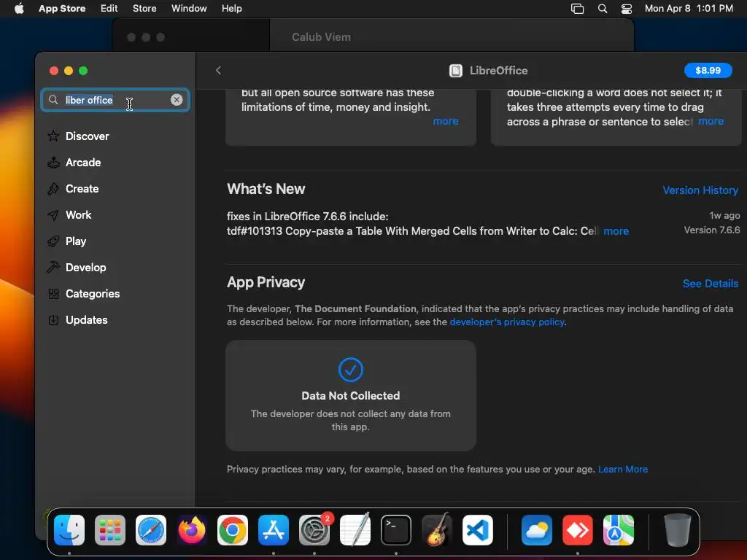The width and height of the screenshot is (747, 560).
Task: Click the search magnifier in the search field
Action: coord(53,99)
